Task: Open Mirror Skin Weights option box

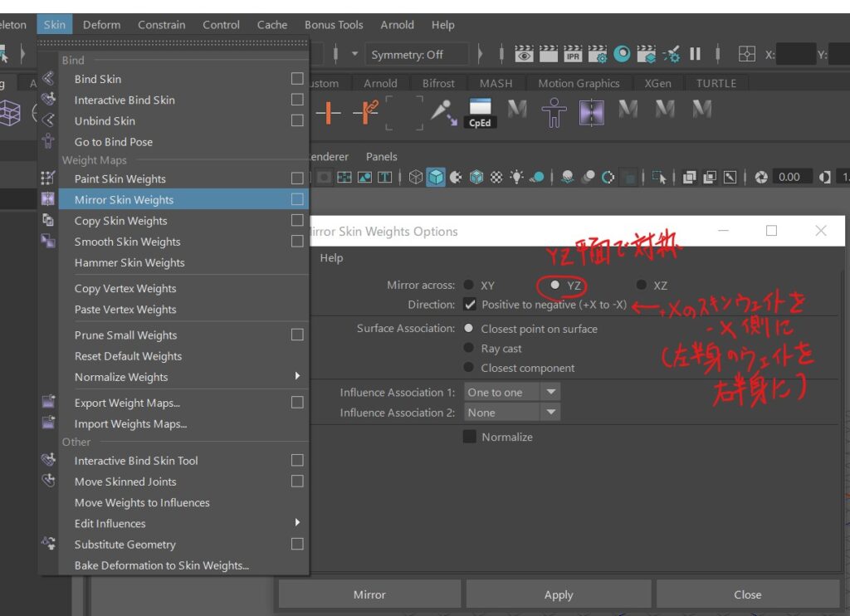Action: (x=297, y=199)
